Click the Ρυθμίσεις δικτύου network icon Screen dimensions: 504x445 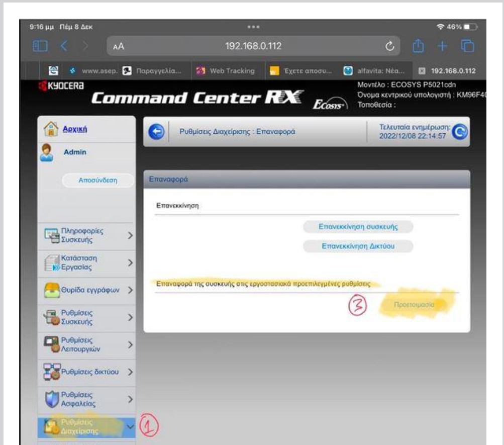(x=52, y=372)
